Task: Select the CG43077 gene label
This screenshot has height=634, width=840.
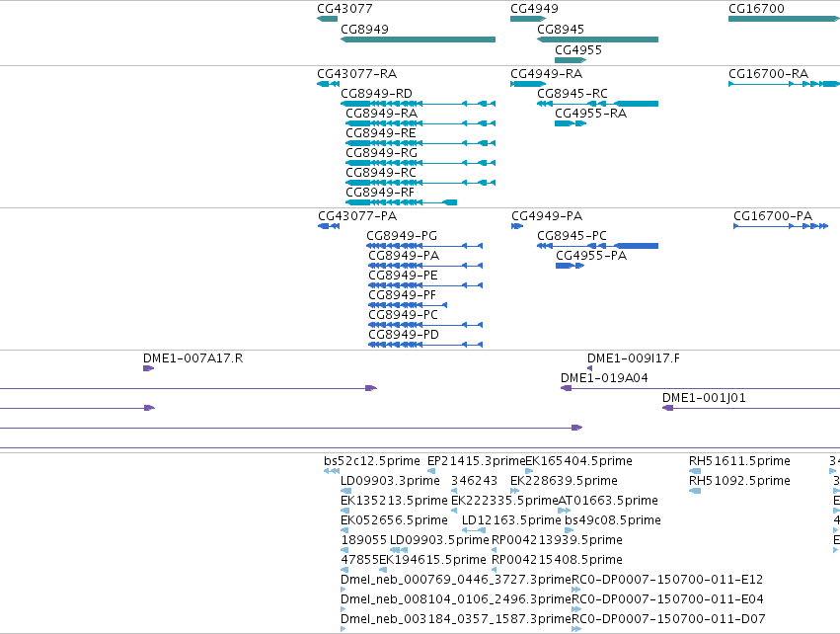Action: point(344,9)
